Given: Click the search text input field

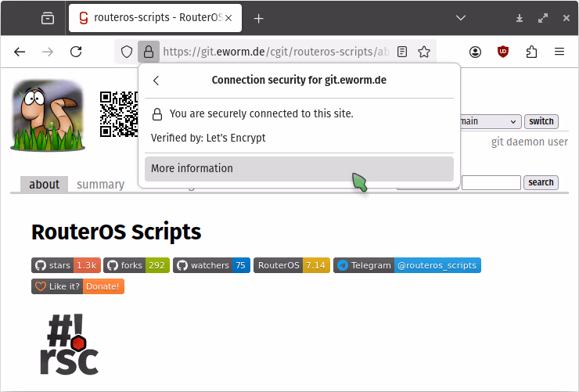Looking at the screenshot, I should coord(491,182).
